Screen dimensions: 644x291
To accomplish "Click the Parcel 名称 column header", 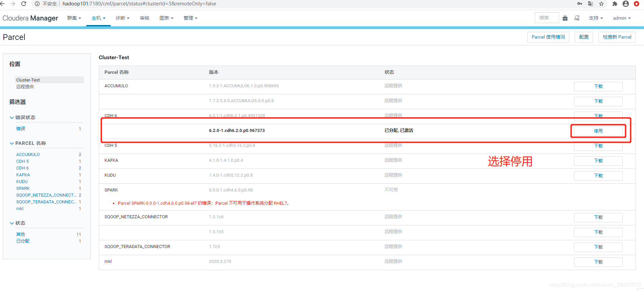I will [x=117, y=72].
